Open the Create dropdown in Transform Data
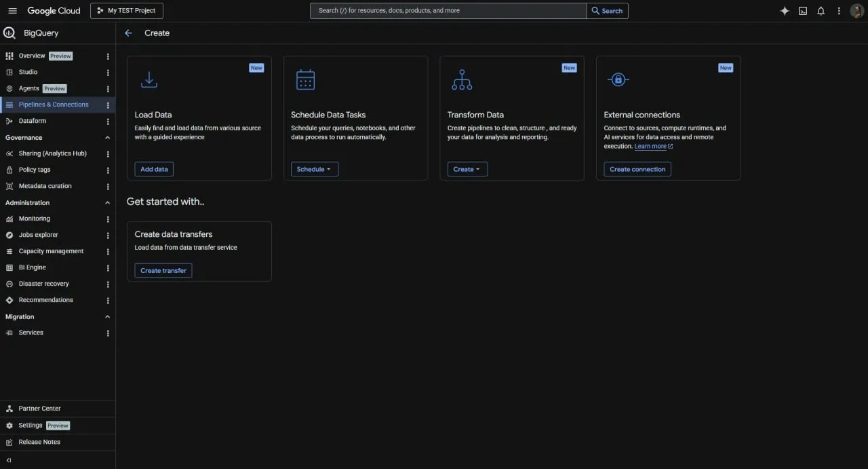This screenshot has width=868, height=469. point(467,169)
